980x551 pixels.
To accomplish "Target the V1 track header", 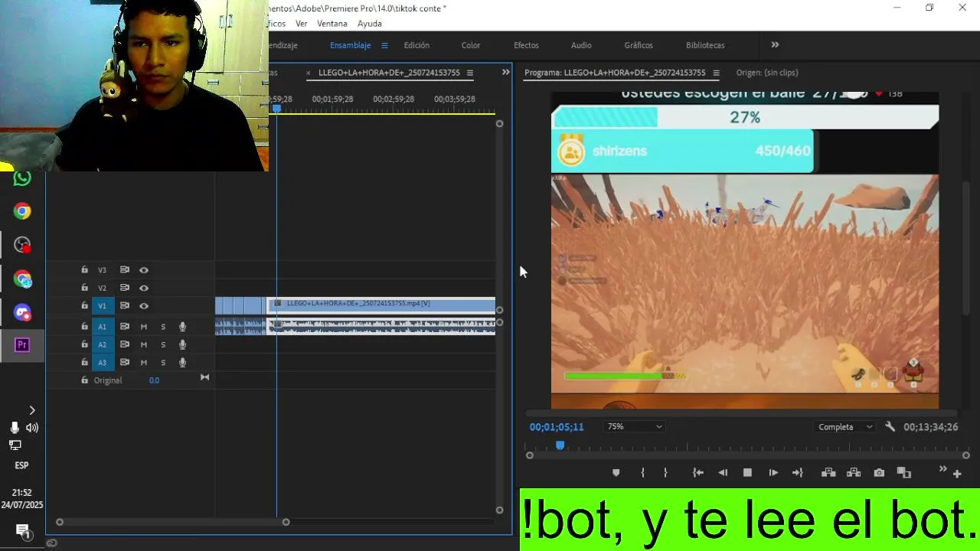I will 103,306.
